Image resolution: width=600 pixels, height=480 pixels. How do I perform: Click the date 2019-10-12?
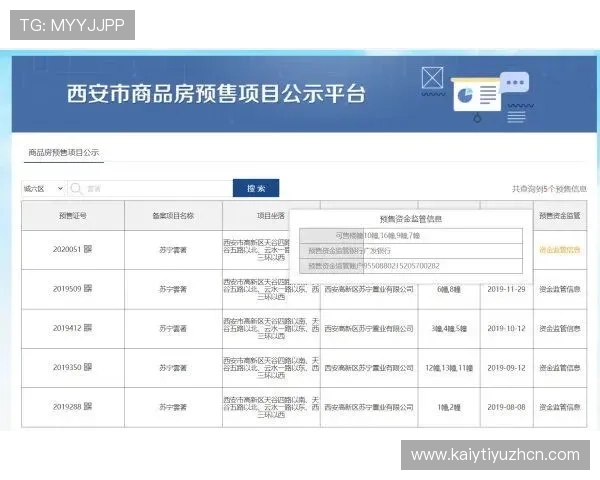(x=506, y=328)
